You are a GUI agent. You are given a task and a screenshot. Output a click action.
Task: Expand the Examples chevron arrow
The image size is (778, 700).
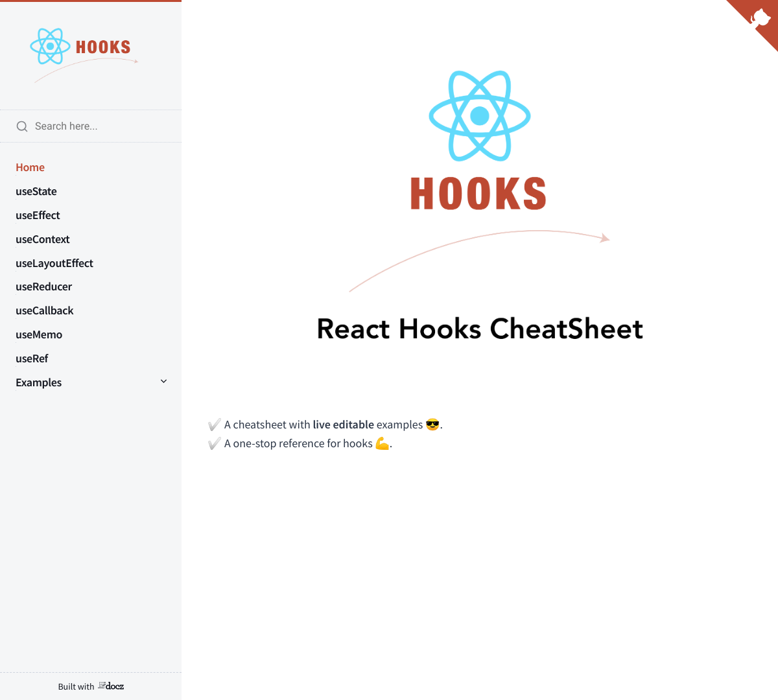pyautogui.click(x=163, y=382)
